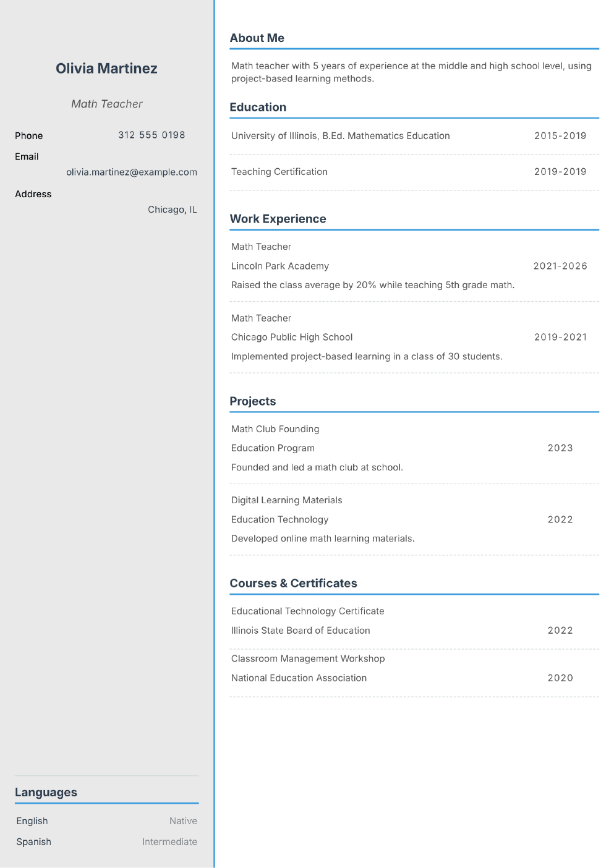Click Illinois State Board of Education

pyautogui.click(x=301, y=631)
